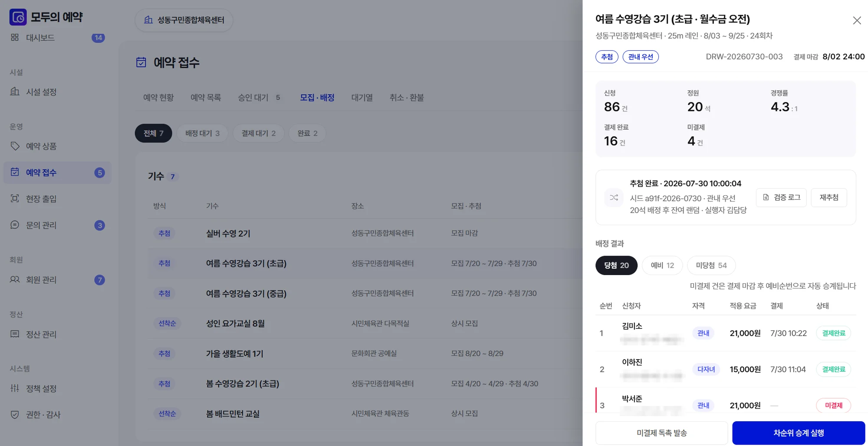Click the 모두의 예약 logo icon
This screenshot has width=868, height=446.
[x=18, y=17]
